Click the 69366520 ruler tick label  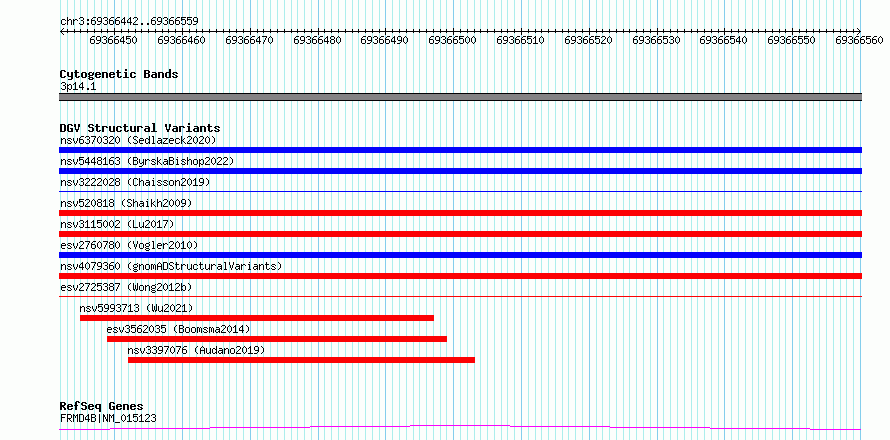click(588, 41)
